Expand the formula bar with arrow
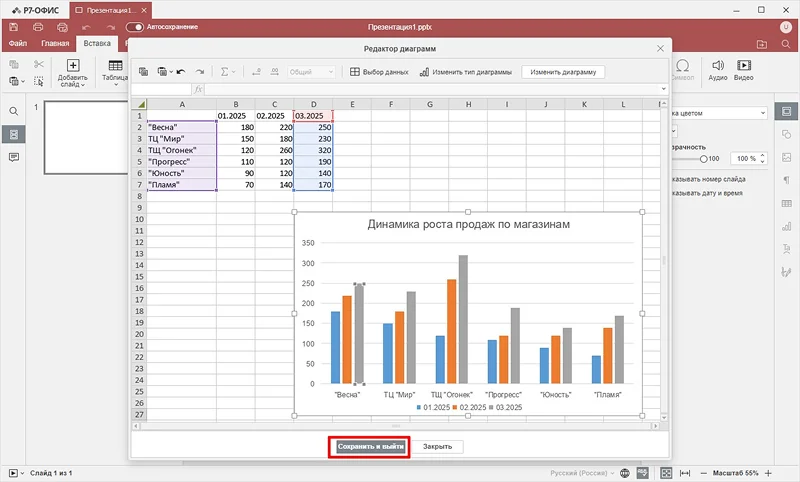Viewport: 800px width, 482px height. pos(663,89)
